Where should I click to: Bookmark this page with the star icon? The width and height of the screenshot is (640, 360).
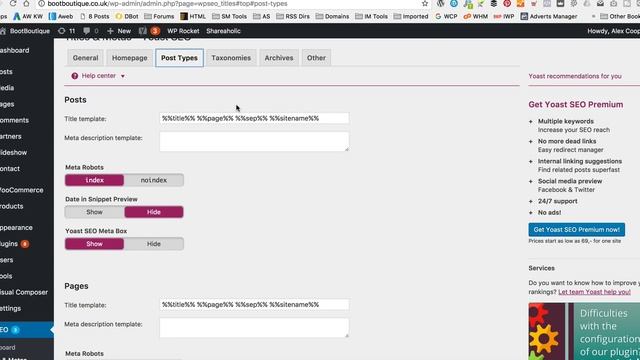point(425,3)
